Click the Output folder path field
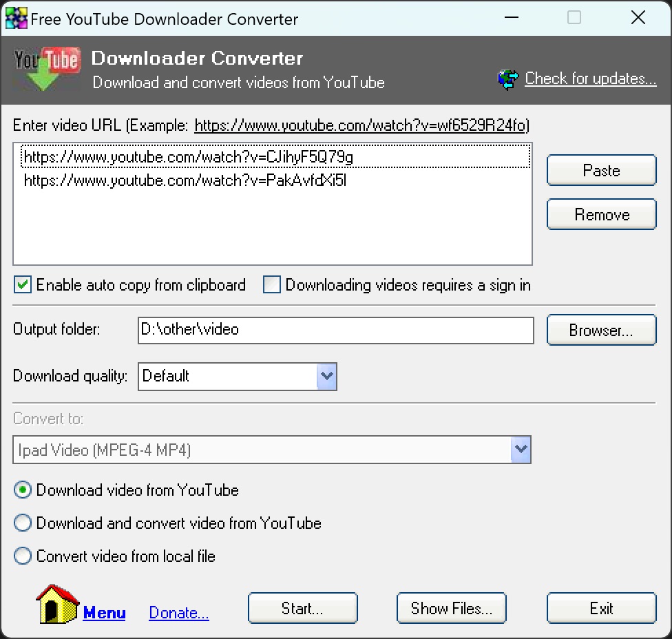672x639 pixels. (335, 330)
